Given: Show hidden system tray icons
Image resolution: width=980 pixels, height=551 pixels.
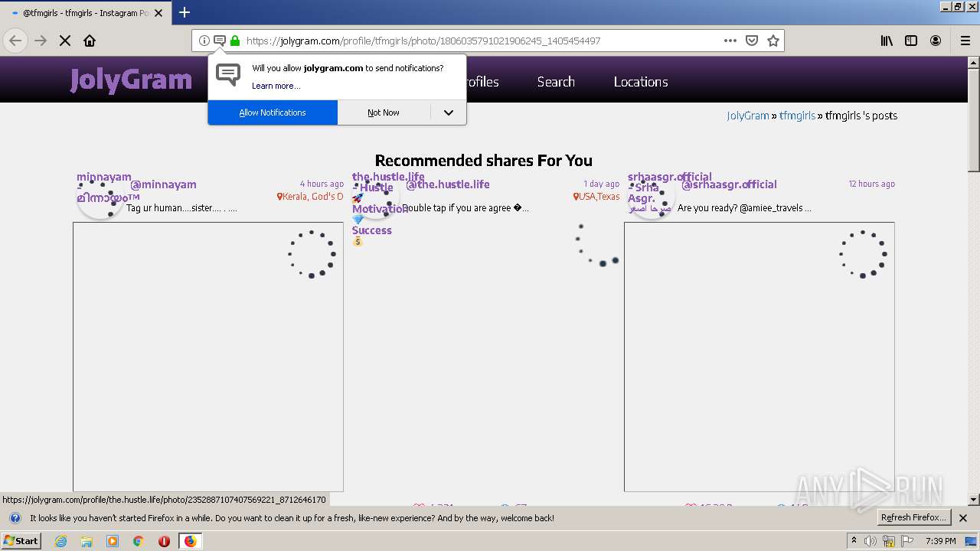Looking at the screenshot, I should click(854, 541).
